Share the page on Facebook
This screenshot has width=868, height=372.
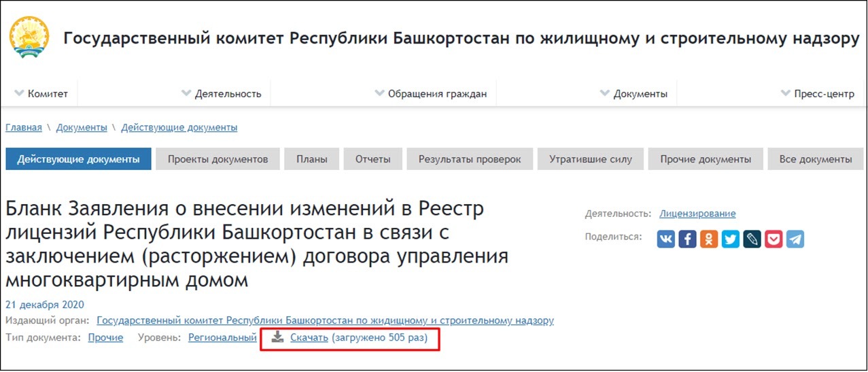pos(687,239)
